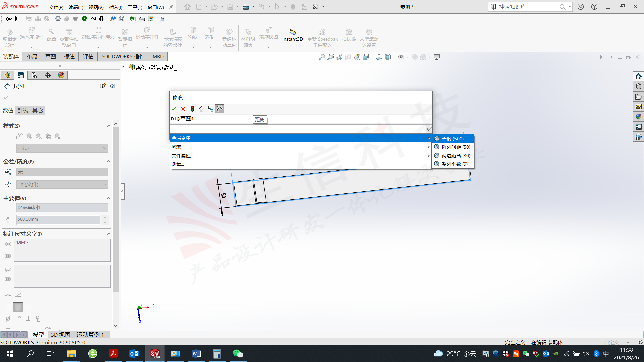Switch to the 评估 tab

coord(88,56)
